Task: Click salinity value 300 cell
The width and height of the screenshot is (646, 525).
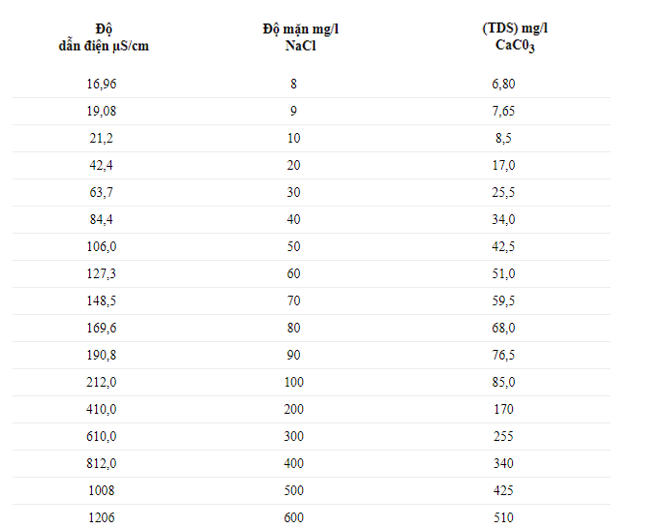Action: pos(293,436)
